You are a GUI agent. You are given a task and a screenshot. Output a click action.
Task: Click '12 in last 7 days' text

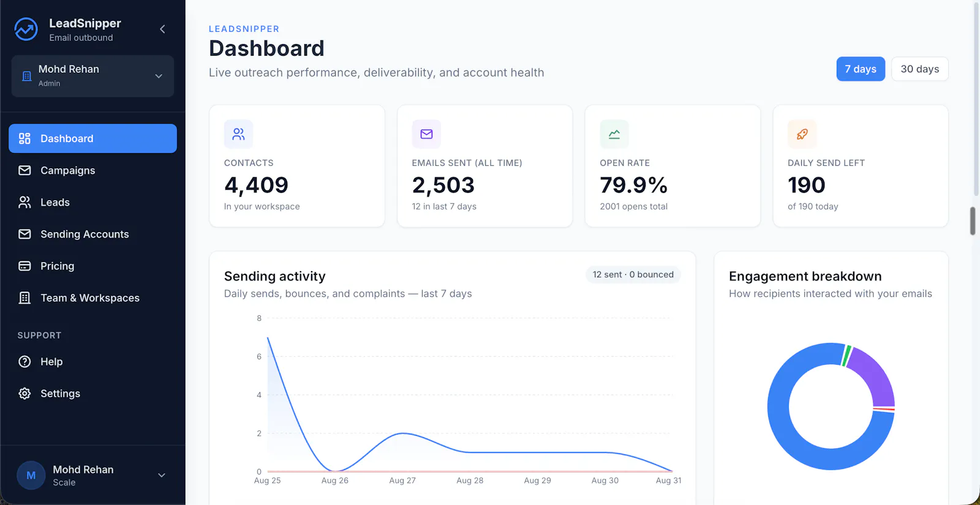tap(444, 206)
